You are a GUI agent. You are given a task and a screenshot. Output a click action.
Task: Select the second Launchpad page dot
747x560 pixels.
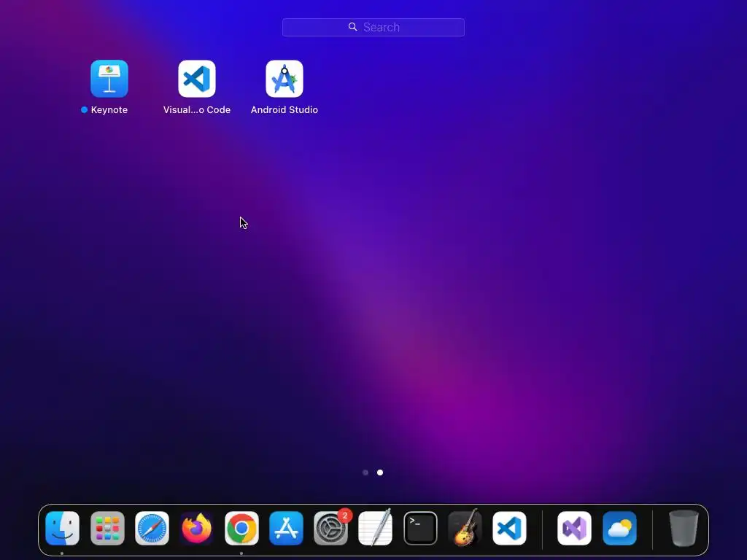pos(379,472)
